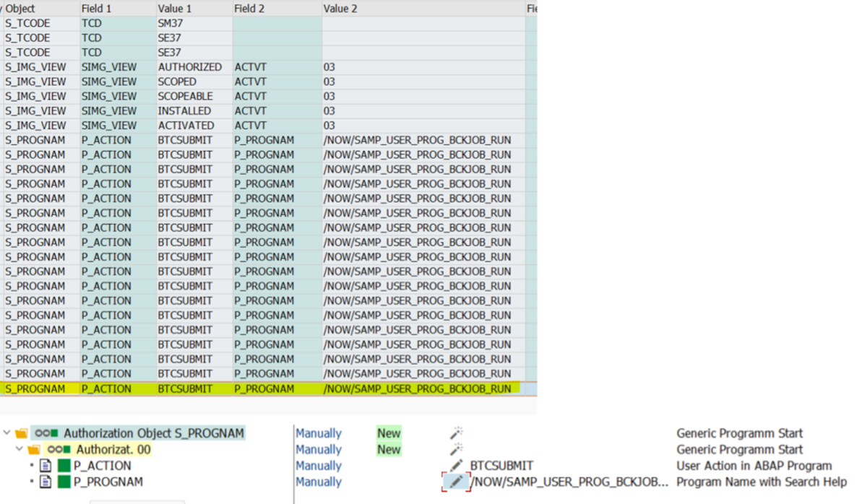This screenshot has height=504, width=867.
Task: Click green status square of P_ACTION
Action: pyautogui.click(x=64, y=466)
